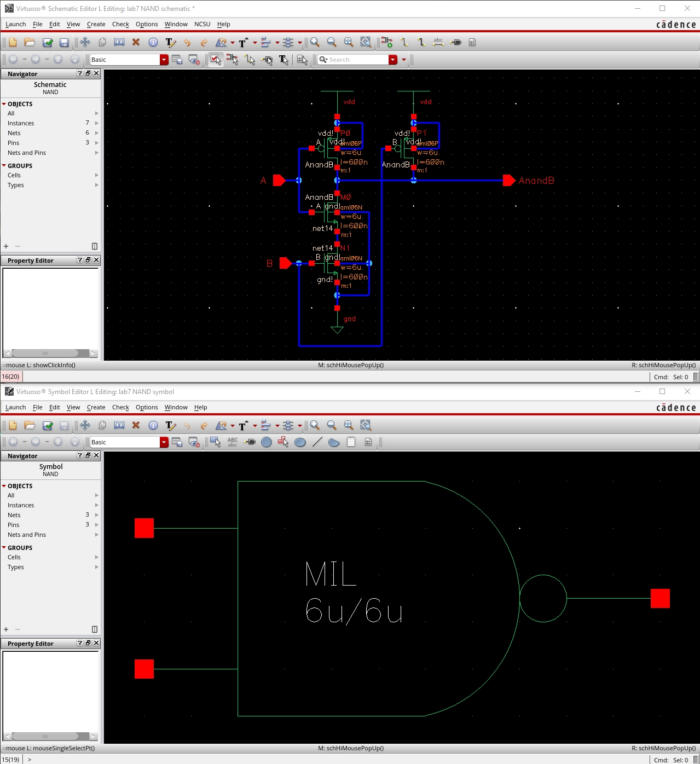Select the Create Circle tool in symbol editor
This screenshot has height=764, width=700.
(x=267, y=442)
